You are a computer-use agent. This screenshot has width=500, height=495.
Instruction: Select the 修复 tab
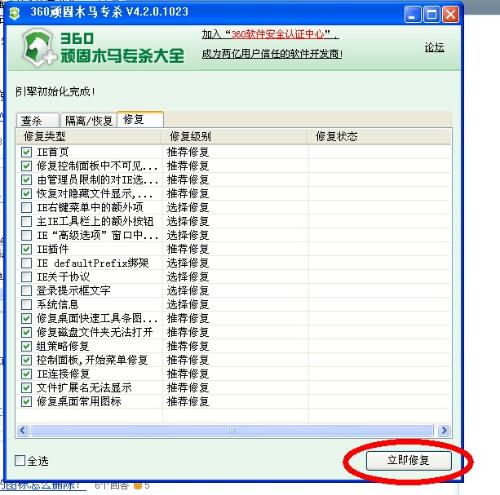click(140, 119)
